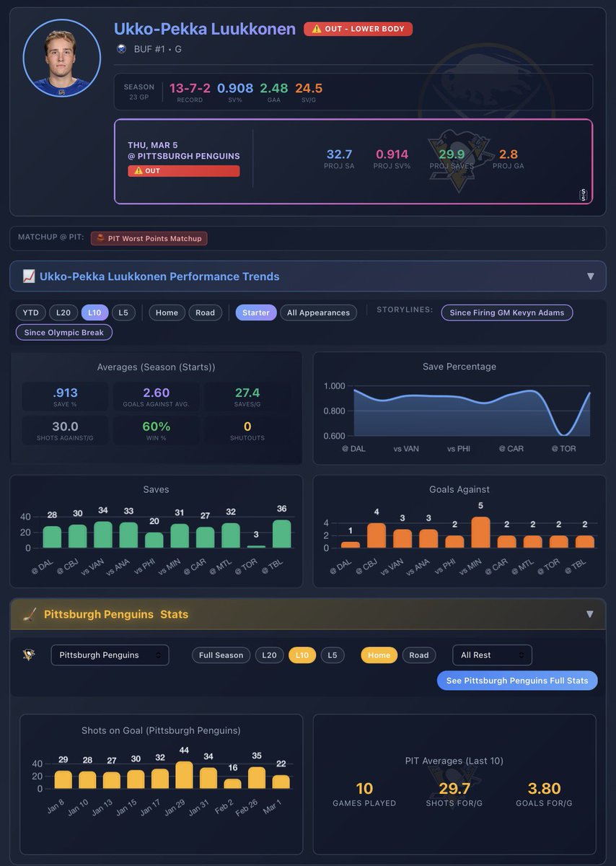The height and width of the screenshot is (866, 616).
Task: Open the All Rest dropdown
Action: pos(492,655)
